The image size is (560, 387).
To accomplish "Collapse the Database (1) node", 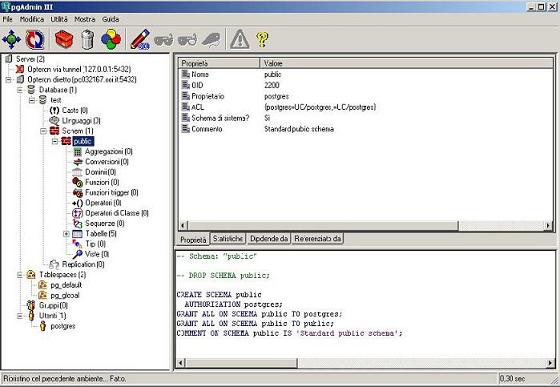I will 21,90.
